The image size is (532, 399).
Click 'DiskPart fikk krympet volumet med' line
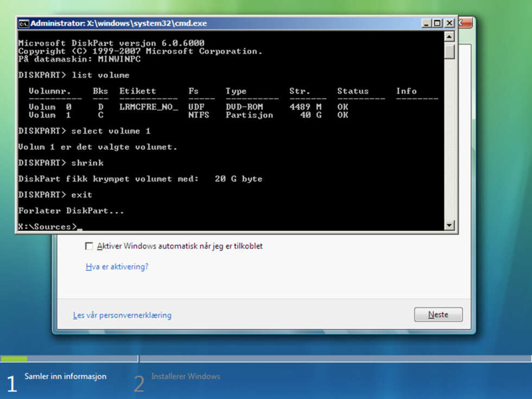click(140, 179)
